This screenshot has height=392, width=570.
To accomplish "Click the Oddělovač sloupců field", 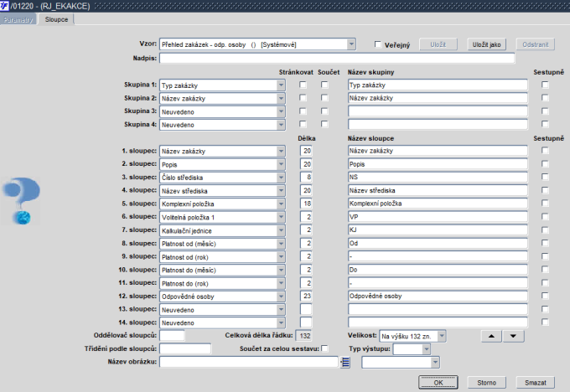I will (172, 335).
